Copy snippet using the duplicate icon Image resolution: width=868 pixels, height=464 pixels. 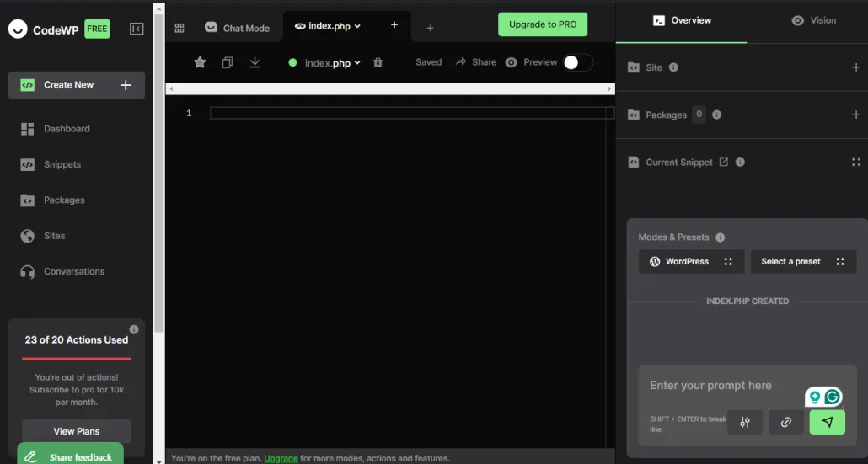click(x=227, y=62)
